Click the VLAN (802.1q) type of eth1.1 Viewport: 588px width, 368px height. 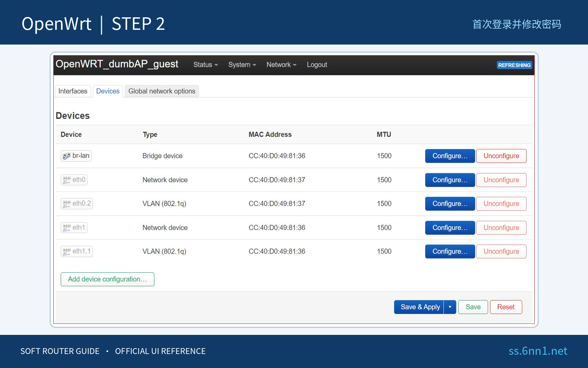pyautogui.click(x=164, y=252)
